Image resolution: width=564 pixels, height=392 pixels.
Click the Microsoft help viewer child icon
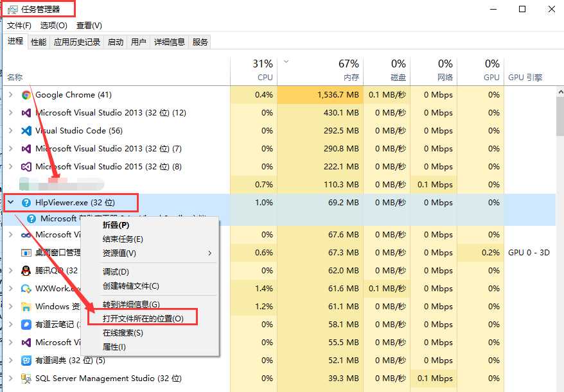pos(31,219)
